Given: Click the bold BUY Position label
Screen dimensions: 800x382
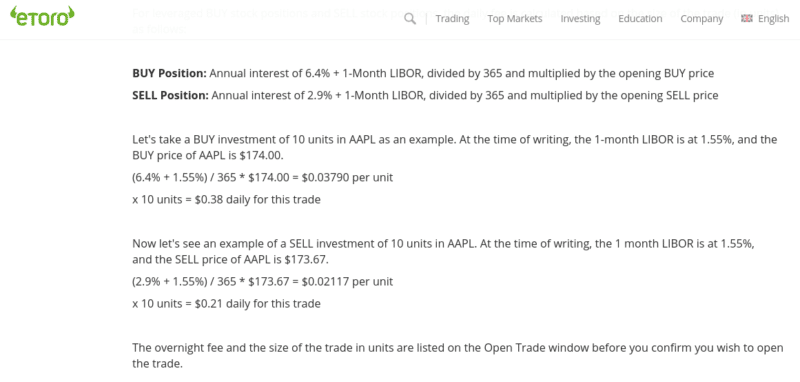Looking at the screenshot, I should [169, 73].
